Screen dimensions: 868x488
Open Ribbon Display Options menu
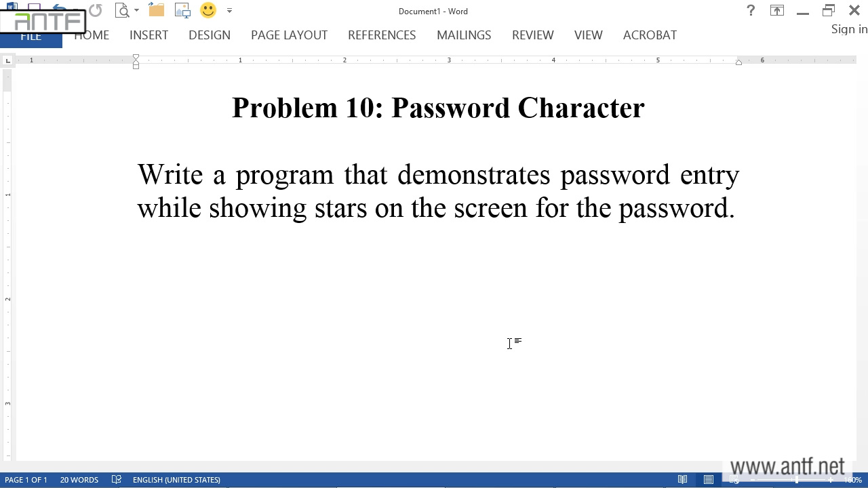click(x=776, y=10)
